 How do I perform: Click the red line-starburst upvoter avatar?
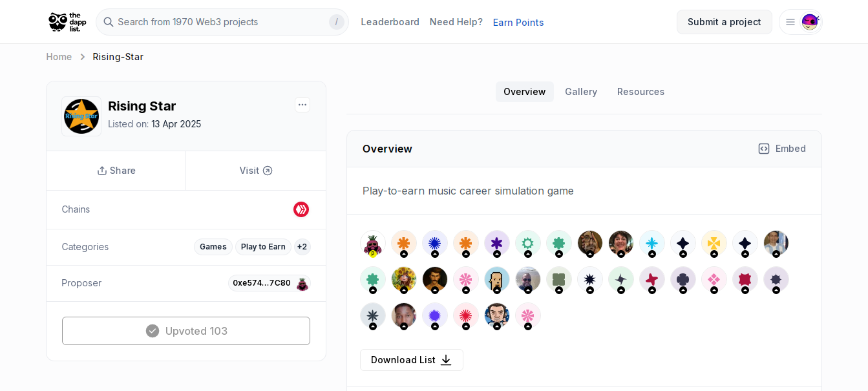pos(466,316)
